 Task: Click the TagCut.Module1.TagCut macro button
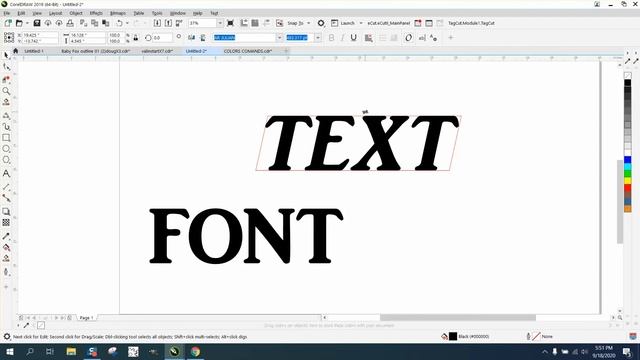point(471,23)
